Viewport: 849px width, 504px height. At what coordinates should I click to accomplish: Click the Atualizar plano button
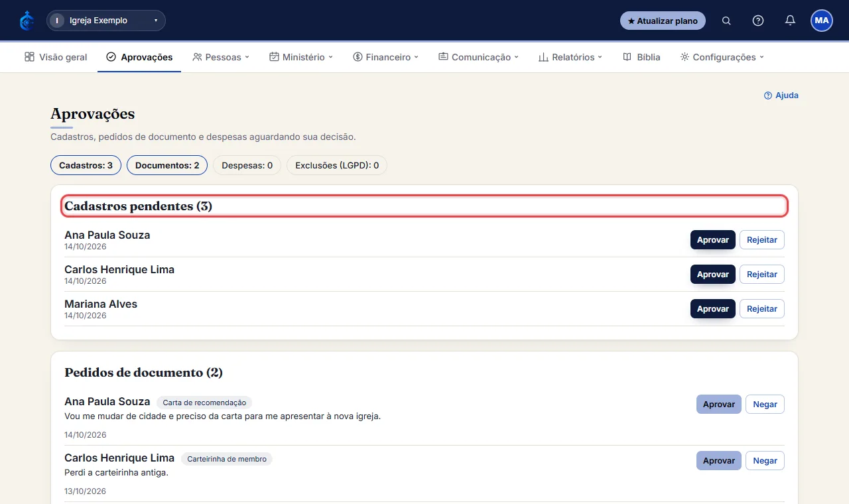(663, 21)
